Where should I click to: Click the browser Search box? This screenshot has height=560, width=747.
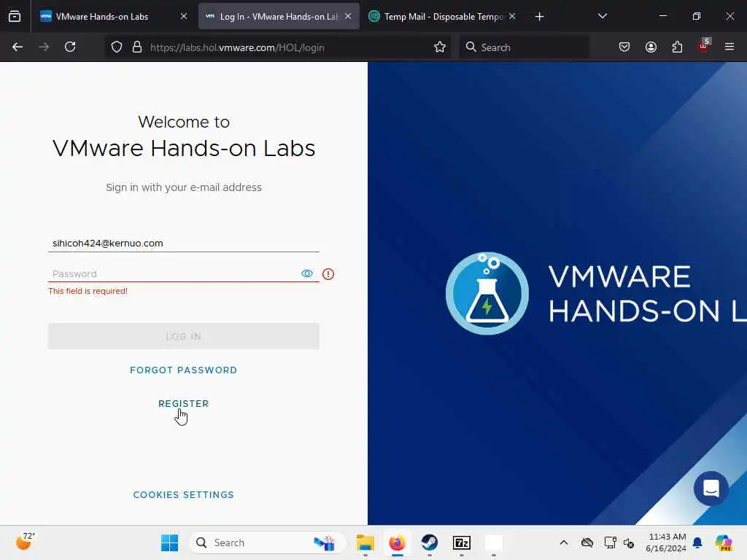[524, 47]
